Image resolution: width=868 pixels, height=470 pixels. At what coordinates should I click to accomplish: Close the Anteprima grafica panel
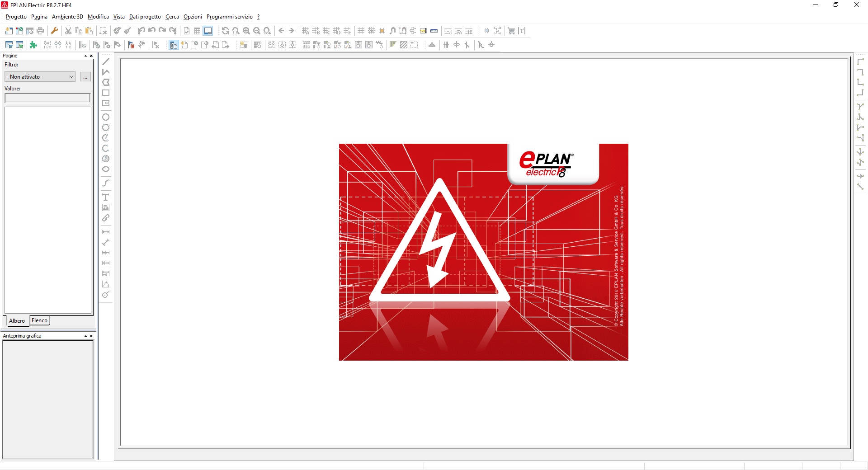coord(91,336)
